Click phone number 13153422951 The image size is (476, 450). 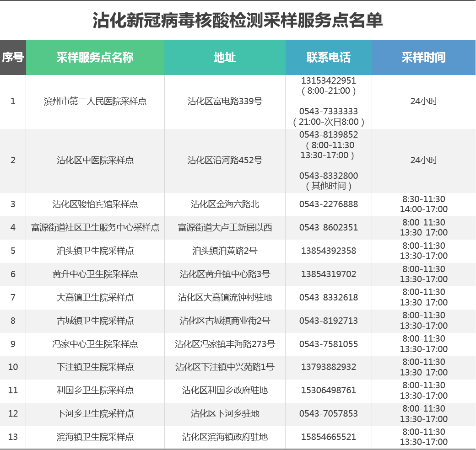[328, 81]
